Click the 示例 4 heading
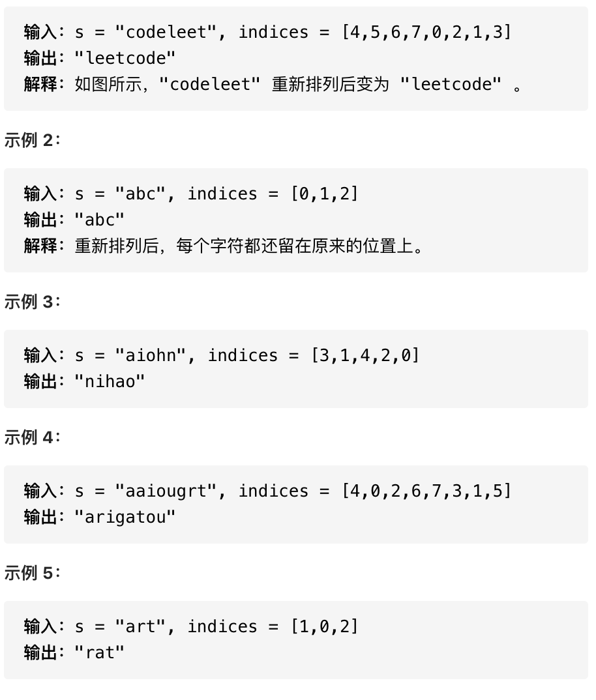The width and height of the screenshot is (596, 700). pyautogui.click(x=32, y=437)
